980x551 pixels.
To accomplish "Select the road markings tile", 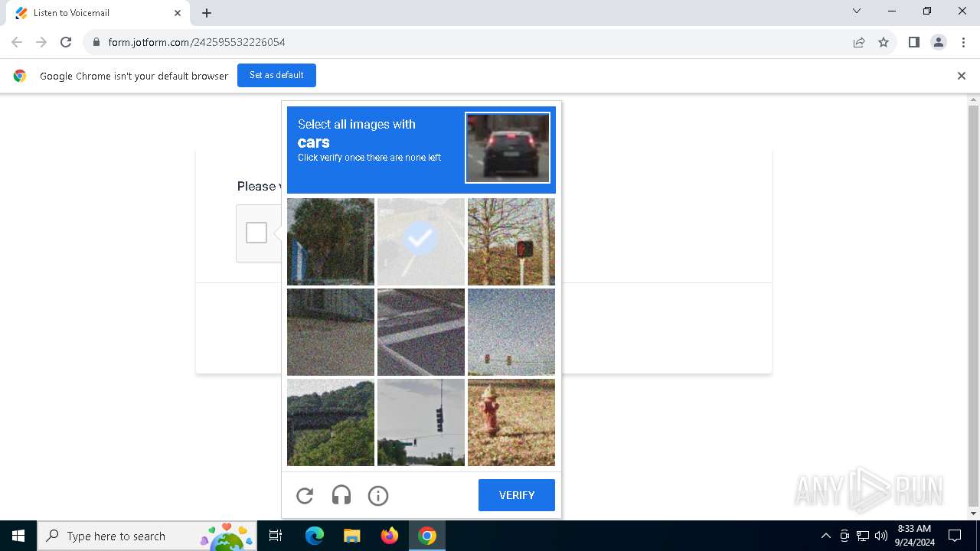I will tap(421, 332).
